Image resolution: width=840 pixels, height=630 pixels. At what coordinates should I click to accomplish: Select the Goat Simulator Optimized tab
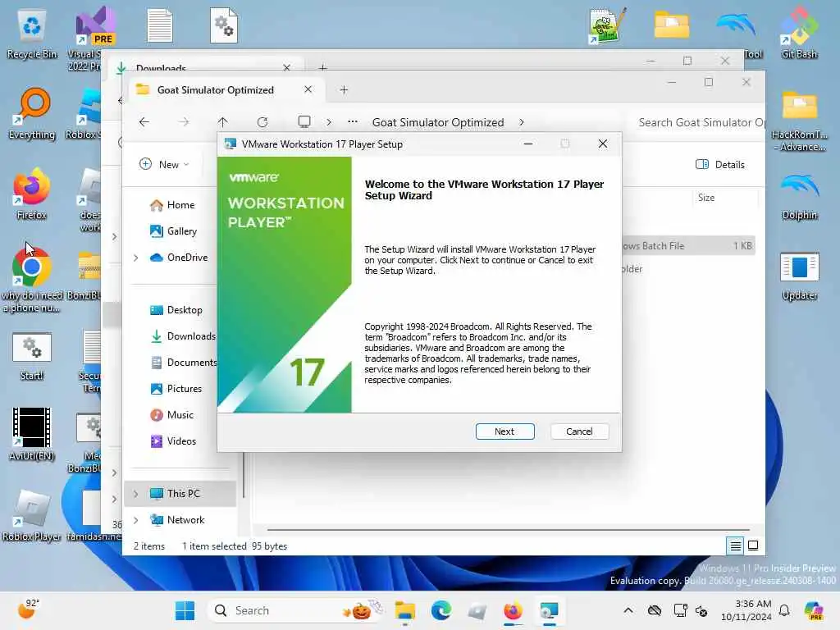pyautogui.click(x=216, y=90)
